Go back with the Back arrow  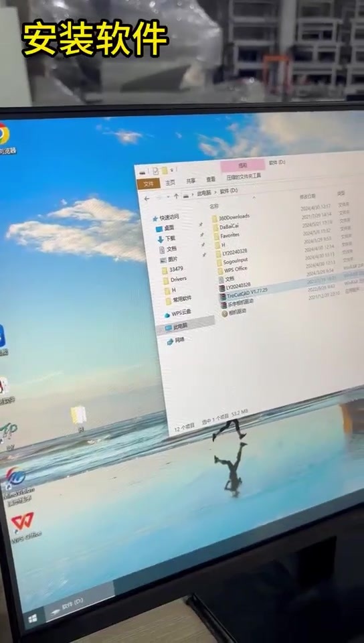(147, 198)
